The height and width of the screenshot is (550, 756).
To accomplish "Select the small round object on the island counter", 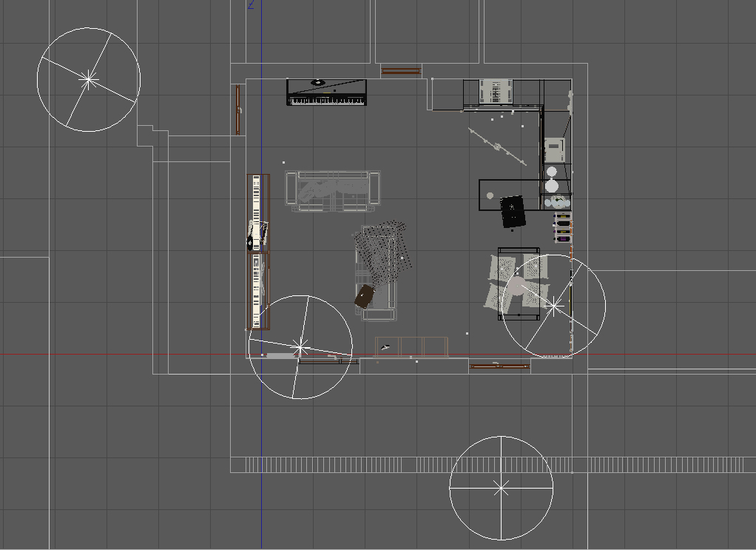I will click(490, 195).
